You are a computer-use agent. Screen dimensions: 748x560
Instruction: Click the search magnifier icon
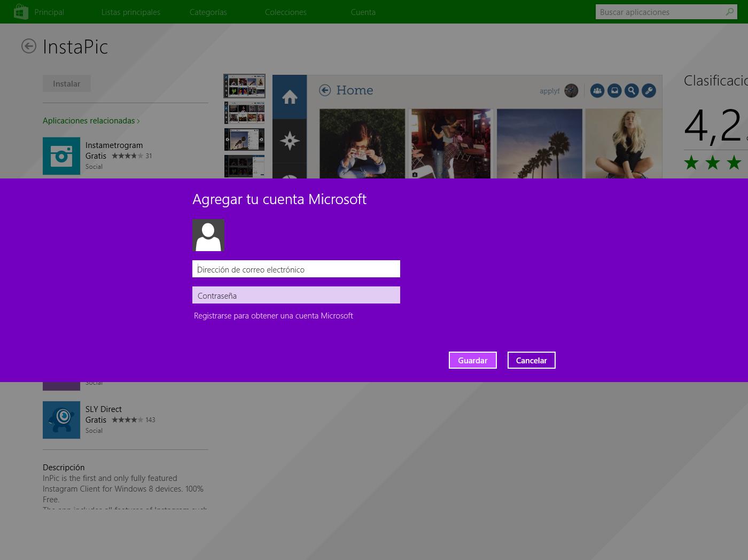point(729,12)
